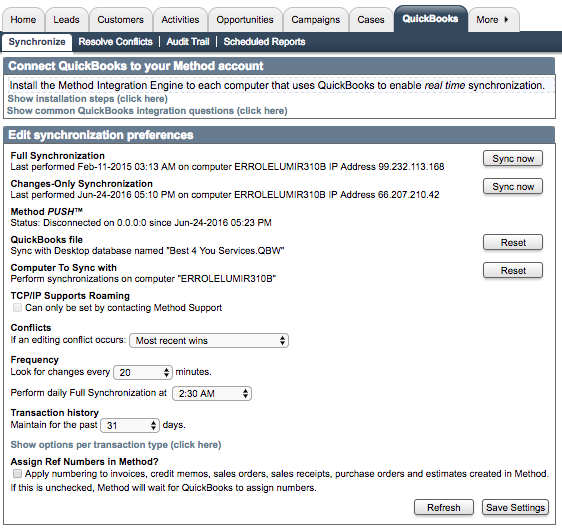Screen dimensions: 562x531
Task: Click the Refresh button
Action: [x=444, y=507]
